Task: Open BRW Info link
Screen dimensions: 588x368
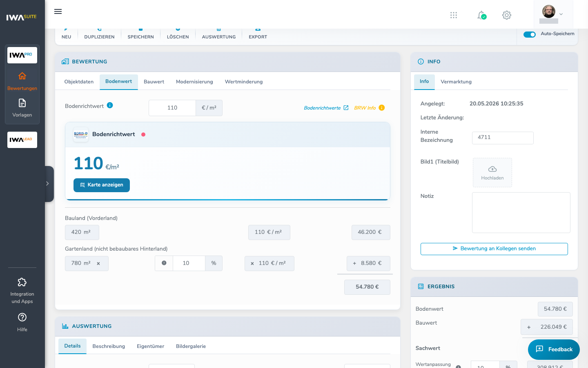Action: pos(365,108)
